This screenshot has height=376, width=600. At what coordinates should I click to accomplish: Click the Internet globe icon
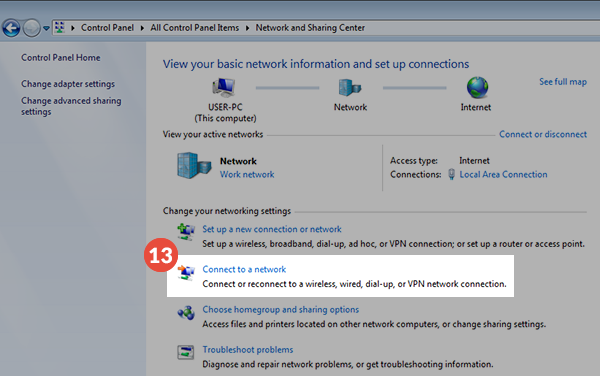coord(477,87)
